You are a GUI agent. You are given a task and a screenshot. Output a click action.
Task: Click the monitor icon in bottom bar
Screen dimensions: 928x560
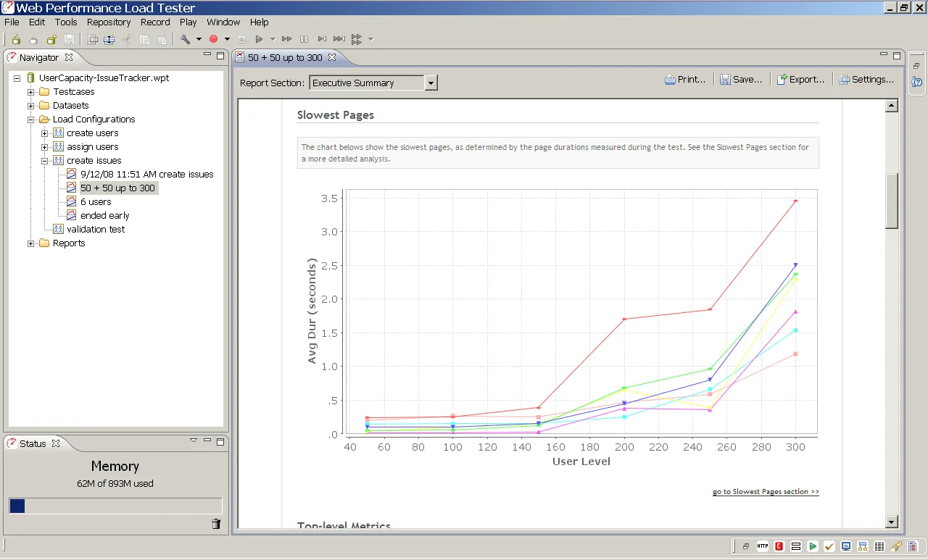846,546
